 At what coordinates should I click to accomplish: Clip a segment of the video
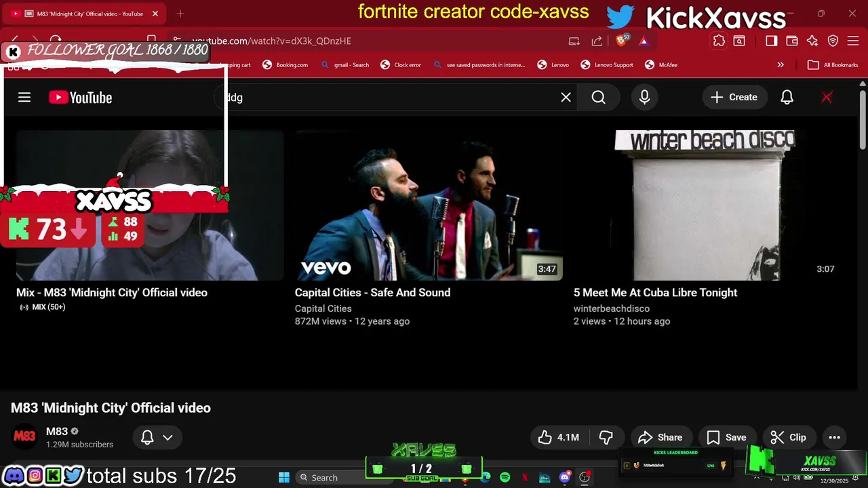789,437
